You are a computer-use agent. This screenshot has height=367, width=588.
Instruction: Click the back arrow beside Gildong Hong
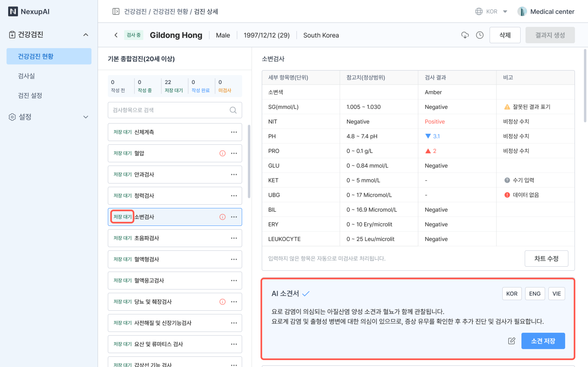[x=116, y=35]
